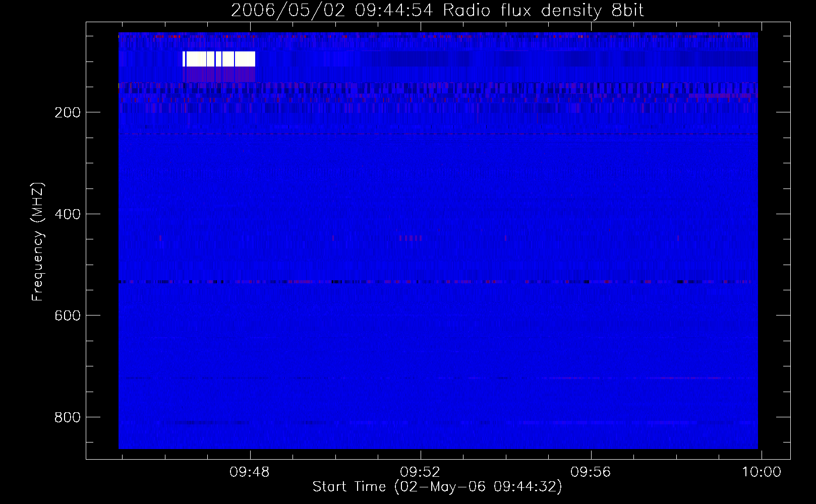Click the 09:56 time tick label

(591, 472)
